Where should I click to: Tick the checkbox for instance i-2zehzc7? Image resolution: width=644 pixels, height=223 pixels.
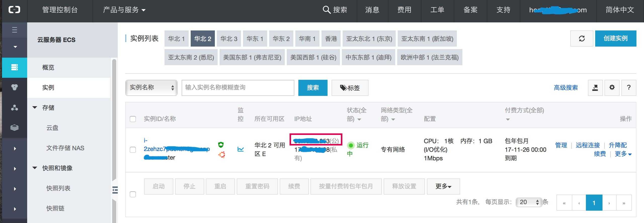[x=133, y=150]
